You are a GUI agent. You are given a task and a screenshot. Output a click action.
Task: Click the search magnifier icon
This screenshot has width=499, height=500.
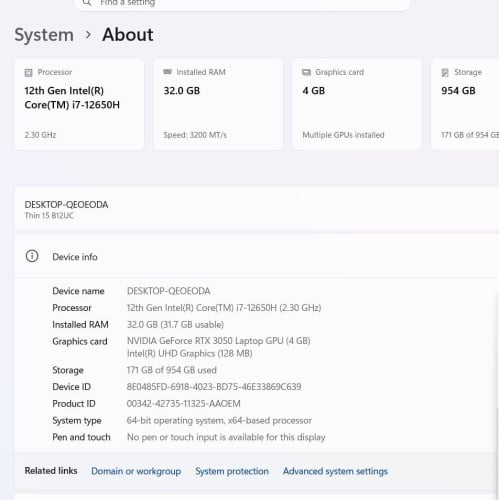click(x=87, y=3)
